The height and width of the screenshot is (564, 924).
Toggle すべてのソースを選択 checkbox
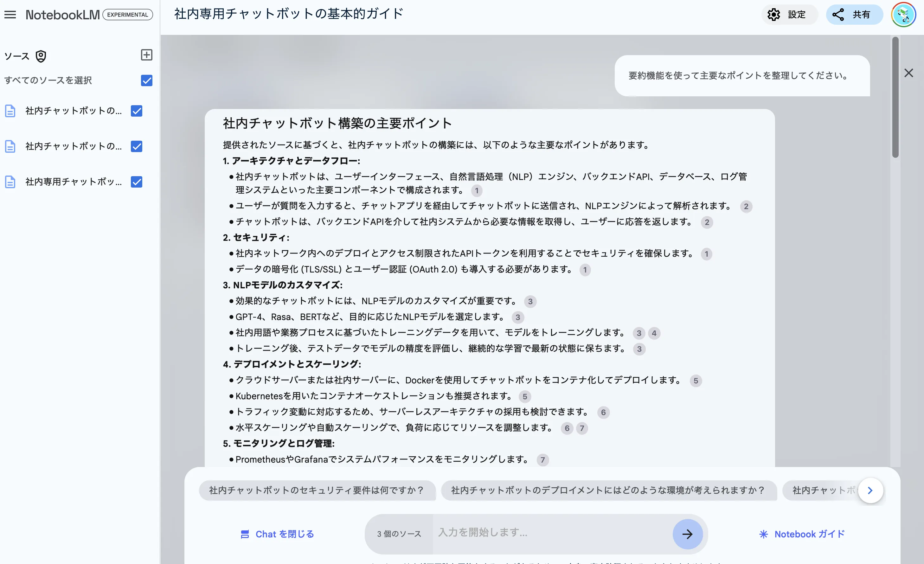pyautogui.click(x=147, y=80)
